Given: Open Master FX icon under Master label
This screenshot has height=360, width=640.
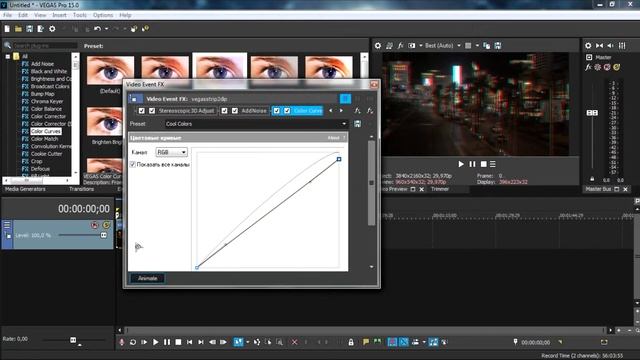Looking at the screenshot, I should point(588,67).
